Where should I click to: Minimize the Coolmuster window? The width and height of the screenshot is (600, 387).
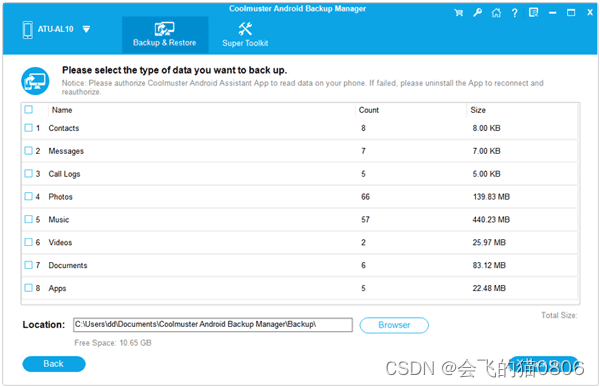pyautogui.click(x=552, y=13)
